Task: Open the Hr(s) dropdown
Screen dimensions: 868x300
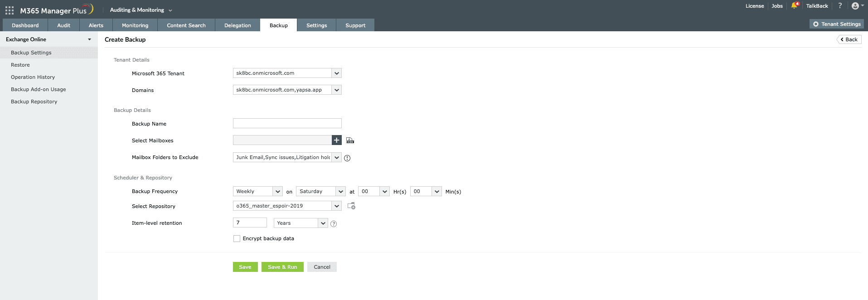Action: click(373, 191)
